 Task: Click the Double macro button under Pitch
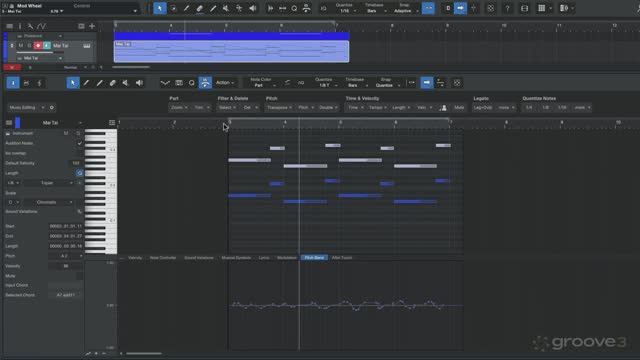(x=328, y=108)
